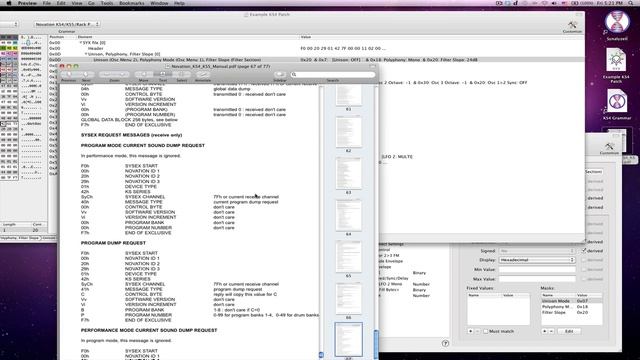This screenshot has height=360, width=640.
Task: Click the Apple menu icon
Action: pos(8,3)
